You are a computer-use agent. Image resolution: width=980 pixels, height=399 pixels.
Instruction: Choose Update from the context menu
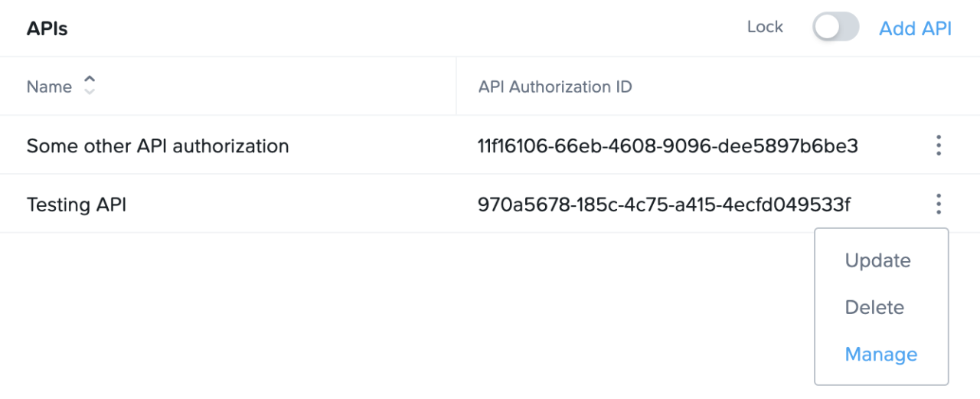877,260
